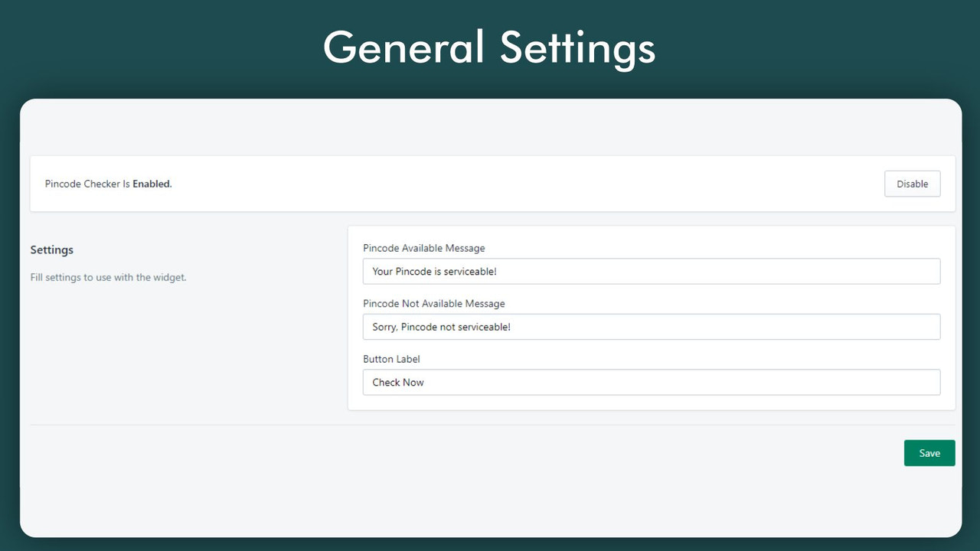Select the Settings section heading

[x=51, y=249]
